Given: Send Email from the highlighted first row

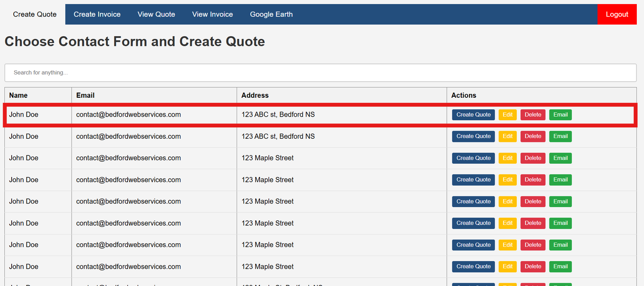Looking at the screenshot, I should [x=560, y=115].
